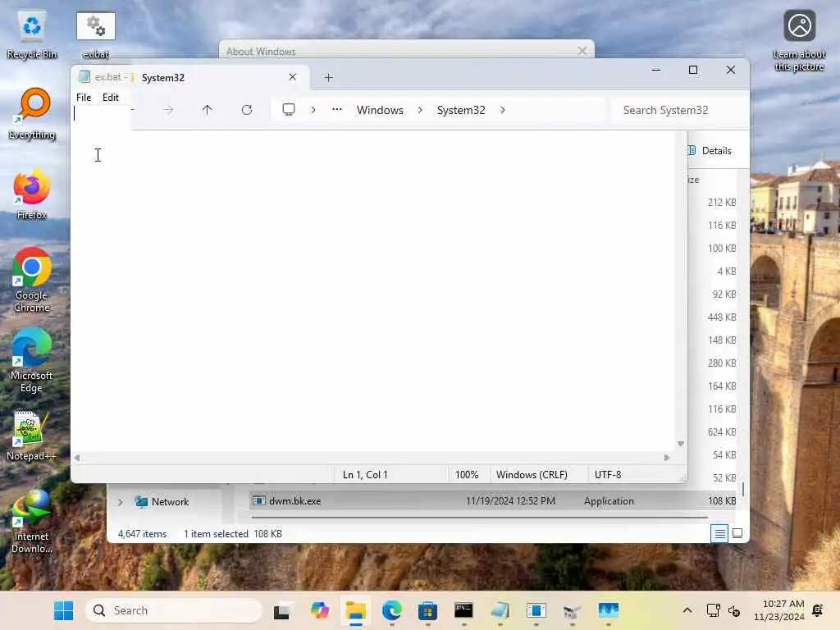
Task: Launch Microsoft Edge desktop shortcut
Action: coord(32,361)
